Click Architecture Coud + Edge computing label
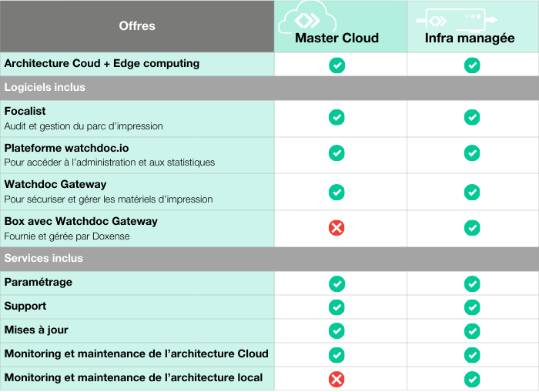 click(x=102, y=64)
